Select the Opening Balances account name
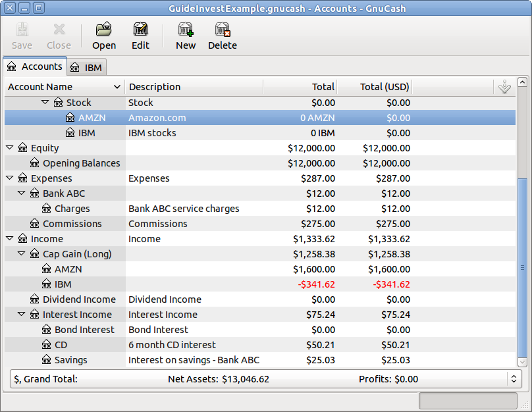 (82, 163)
